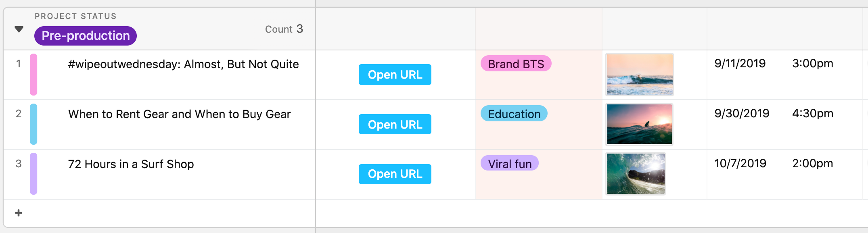Viewport: 868px width, 233px height.
Task: Click the Count 3 summary label
Action: [284, 29]
